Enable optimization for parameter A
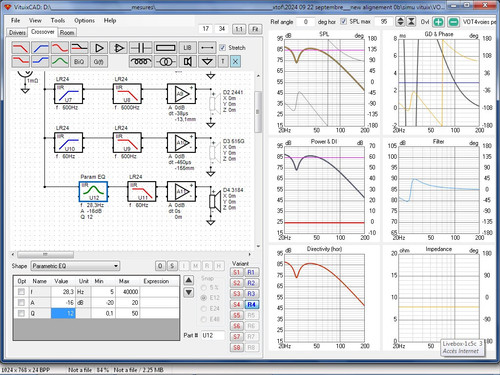Screen dimensions: 500x375 click(x=21, y=303)
